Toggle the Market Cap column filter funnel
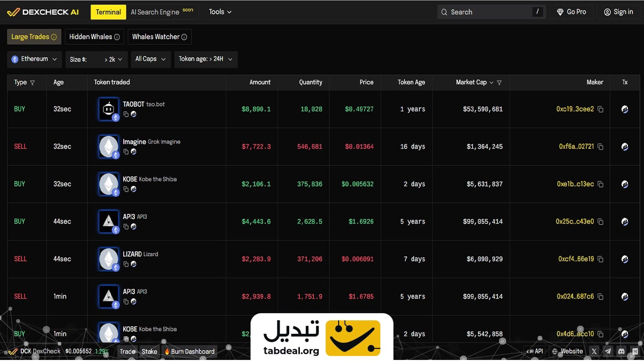The image size is (644, 362). point(499,82)
